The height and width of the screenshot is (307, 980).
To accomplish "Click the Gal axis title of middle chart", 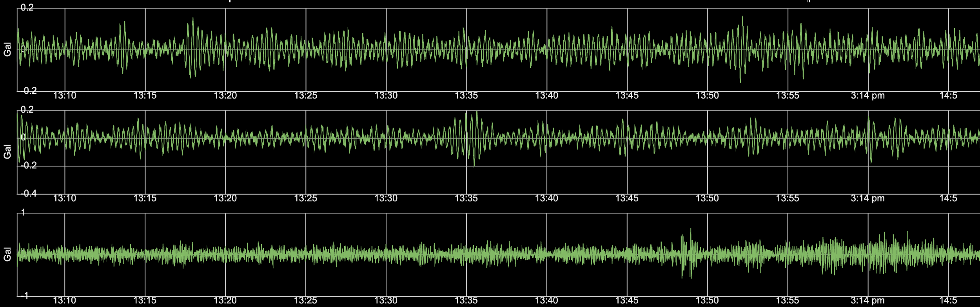I will pos(7,152).
